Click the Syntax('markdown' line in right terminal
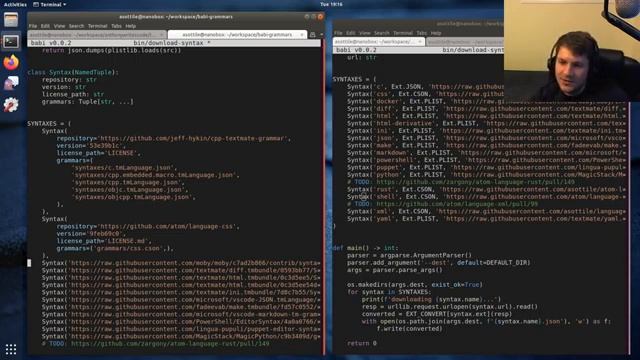 [x=486, y=153]
